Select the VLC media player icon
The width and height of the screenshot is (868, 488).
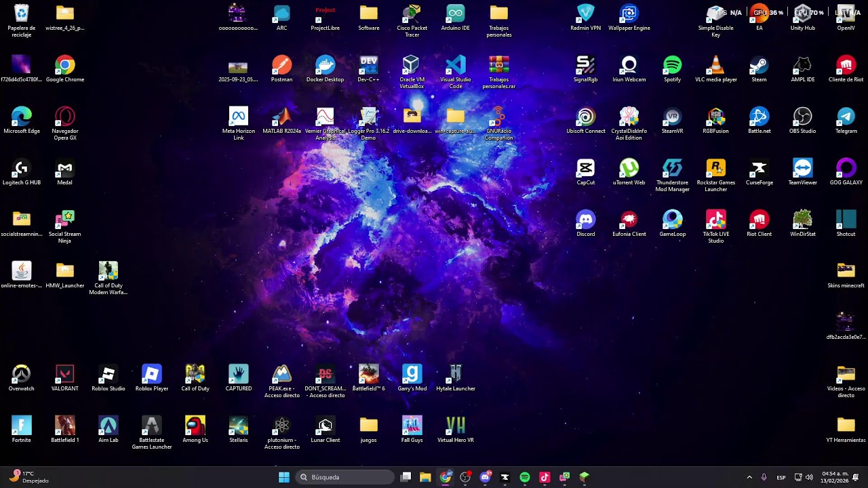[715, 66]
